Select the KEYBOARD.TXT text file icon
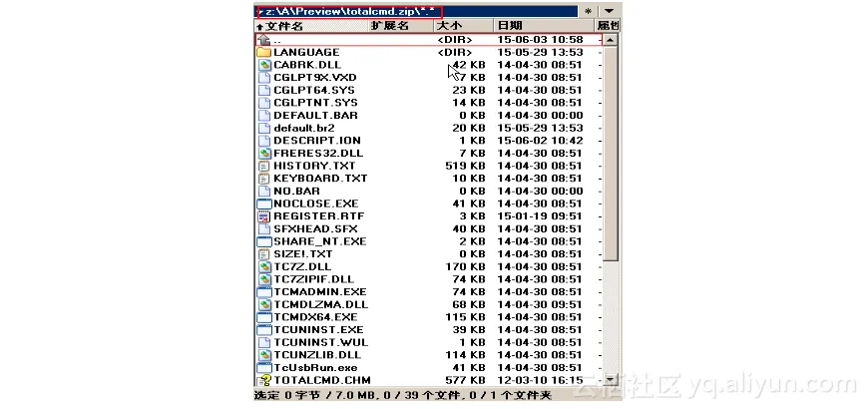The height and width of the screenshot is (409, 868). tap(264, 179)
